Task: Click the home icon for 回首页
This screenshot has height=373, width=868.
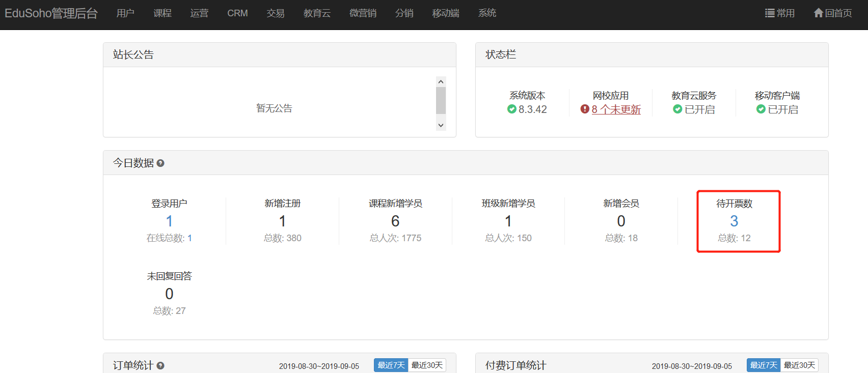Action: click(x=819, y=13)
